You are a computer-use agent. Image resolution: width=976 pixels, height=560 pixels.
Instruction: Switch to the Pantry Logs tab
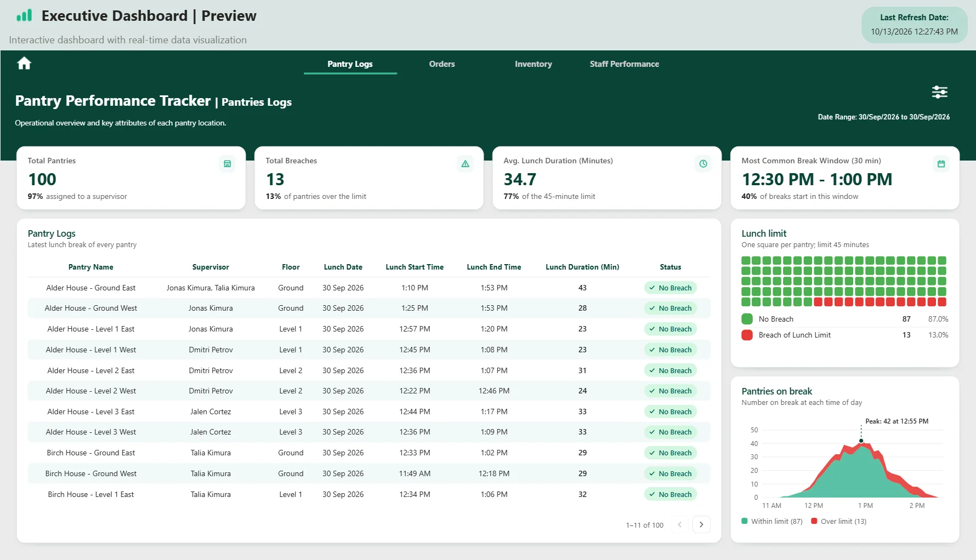coord(350,64)
